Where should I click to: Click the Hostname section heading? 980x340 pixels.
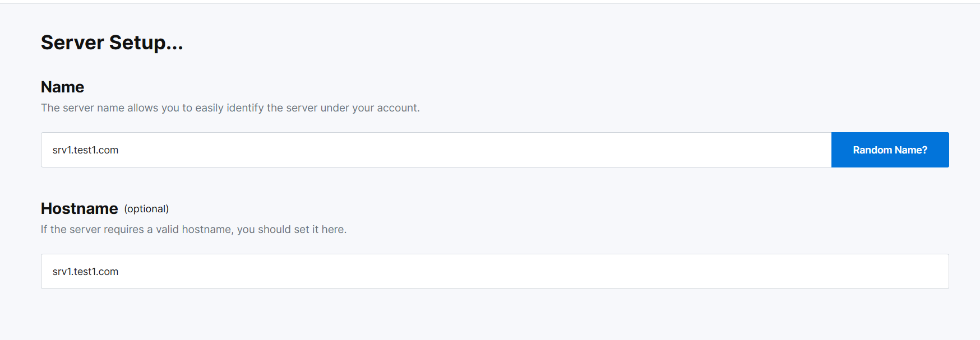[x=79, y=208]
